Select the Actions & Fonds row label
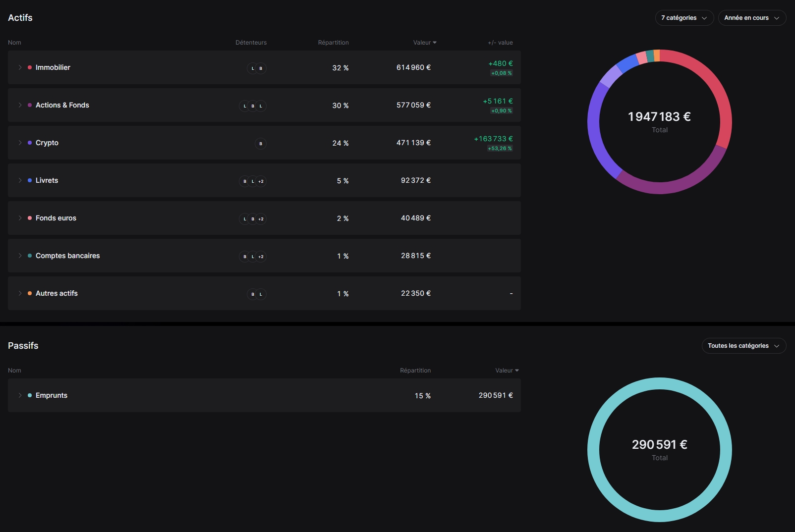This screenshot has width=795, height=532. tap(62, 105)
